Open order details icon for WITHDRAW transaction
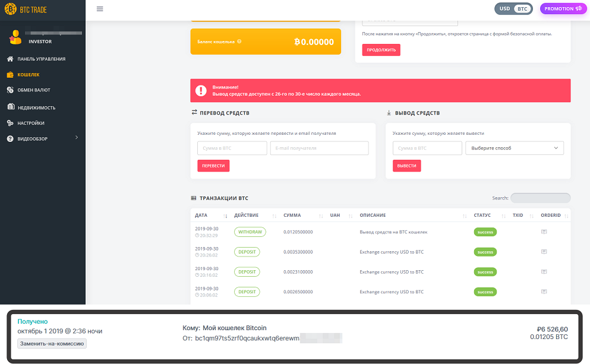The image size is (590, 364). tap(544, 232)
